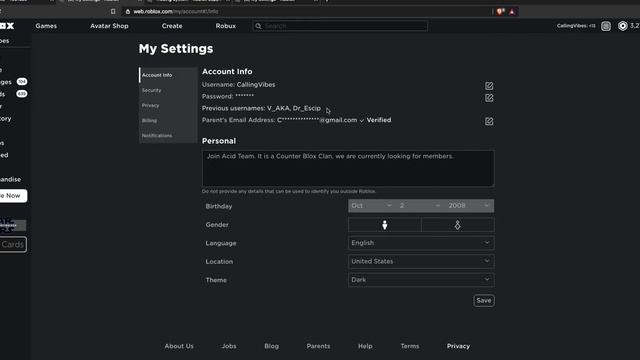Edit the parent's email address via its icon
This screenshot has width=640, height=360.
pos(489,121)
